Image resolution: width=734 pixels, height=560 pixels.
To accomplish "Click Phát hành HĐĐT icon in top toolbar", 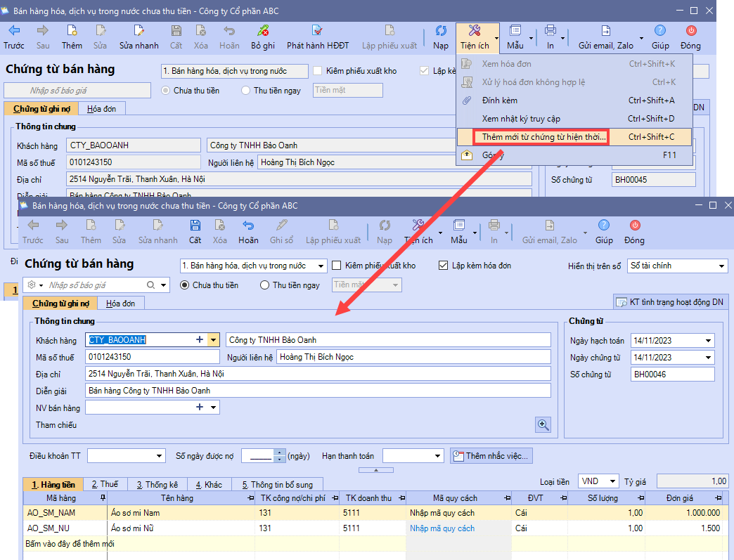I will (x=317, y=31).
